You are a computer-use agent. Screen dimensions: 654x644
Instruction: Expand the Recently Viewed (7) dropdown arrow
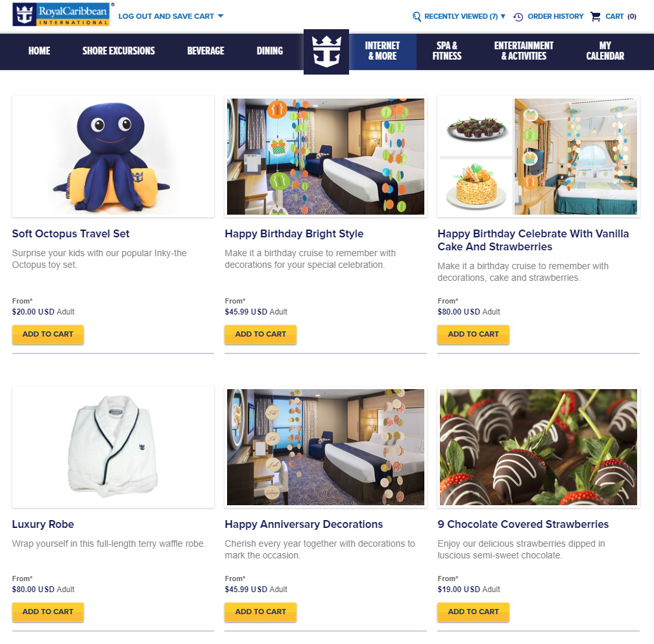point(503,16)
